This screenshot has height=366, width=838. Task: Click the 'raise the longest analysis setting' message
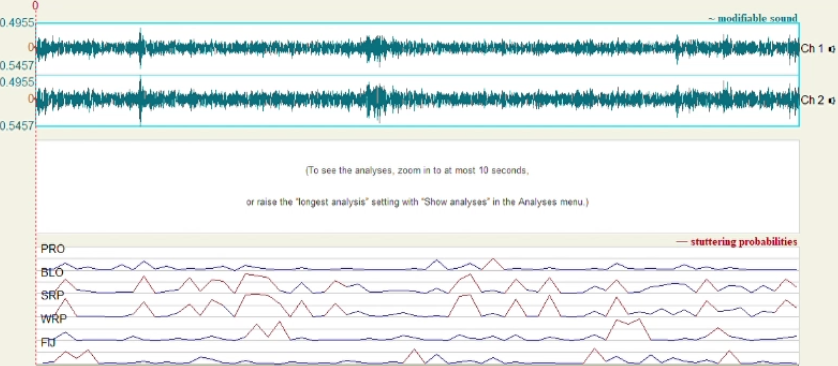417,203
